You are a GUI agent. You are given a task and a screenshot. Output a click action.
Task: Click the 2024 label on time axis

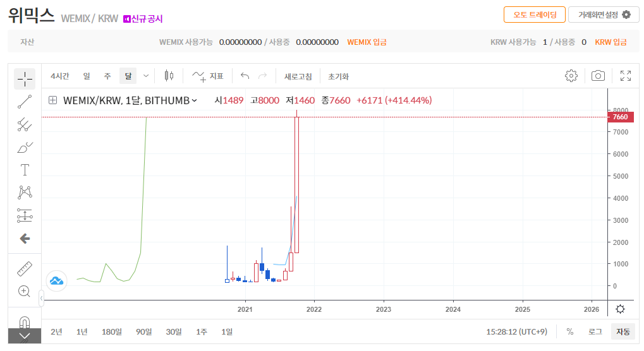(453, 309)
